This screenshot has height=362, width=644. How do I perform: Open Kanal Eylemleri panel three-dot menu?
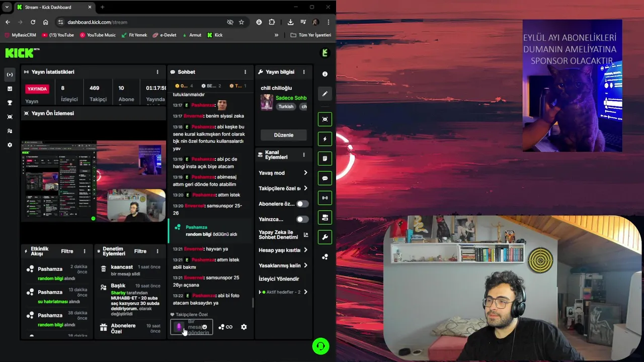(304, 155)
